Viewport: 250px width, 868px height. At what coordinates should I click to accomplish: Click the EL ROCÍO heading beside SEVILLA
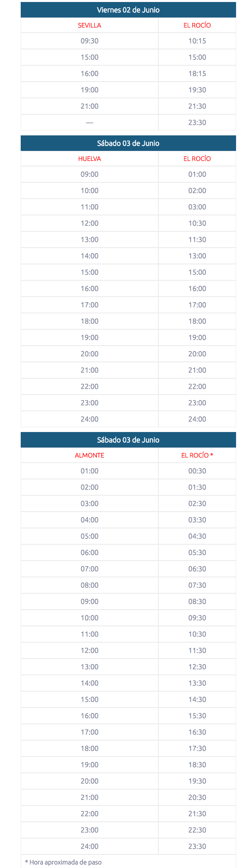click(x=197, y=25)
